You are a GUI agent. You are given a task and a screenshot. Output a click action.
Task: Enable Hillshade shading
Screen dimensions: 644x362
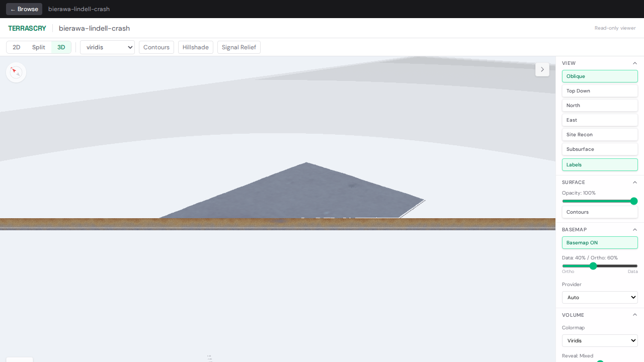pyautogui.click(x=195, y=47)
